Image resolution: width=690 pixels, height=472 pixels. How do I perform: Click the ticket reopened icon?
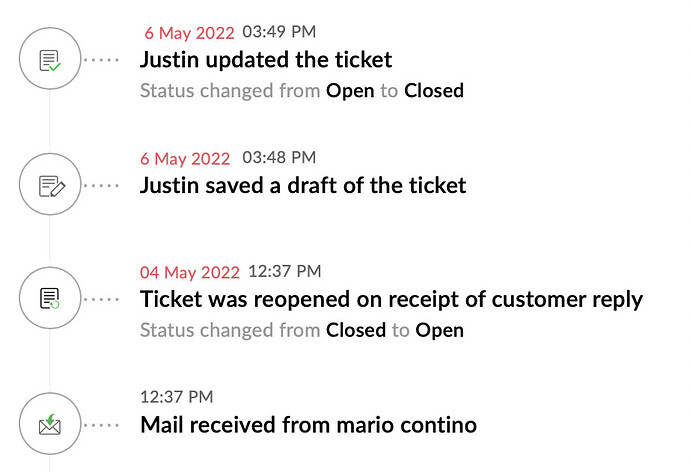pos(50,298)
